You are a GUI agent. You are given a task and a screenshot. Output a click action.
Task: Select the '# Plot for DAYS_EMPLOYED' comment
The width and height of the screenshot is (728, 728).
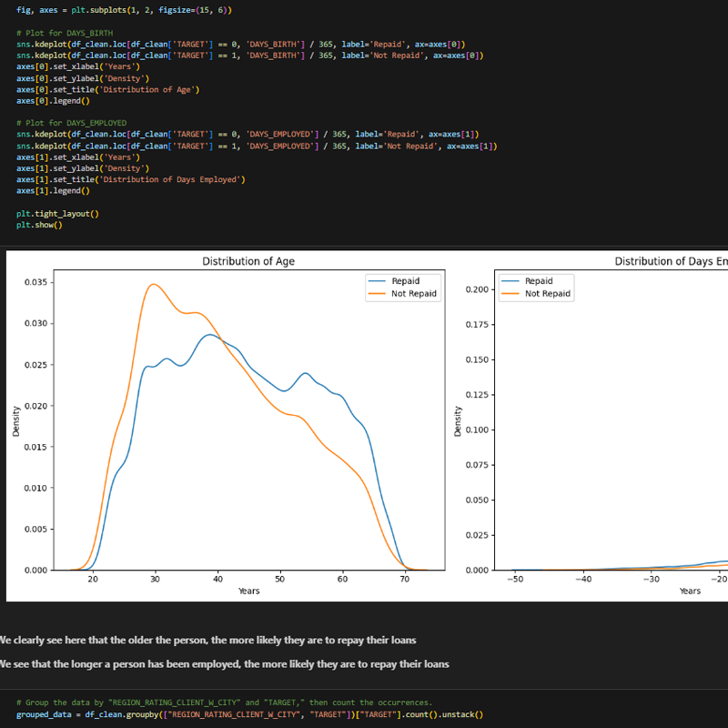(x=71, y=123)
